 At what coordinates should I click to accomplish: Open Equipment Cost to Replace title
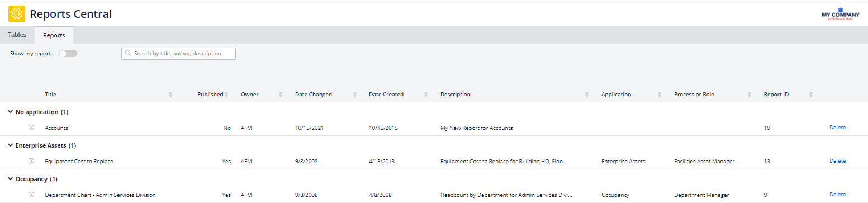coord(79,162)
